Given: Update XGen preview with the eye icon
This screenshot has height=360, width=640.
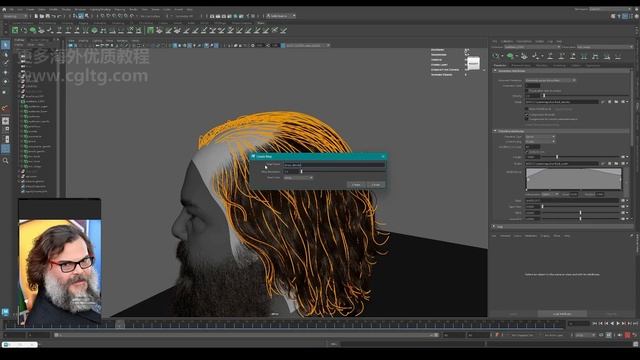Looking at the screenshot, I should pyautogui.click(x=496, y=56).
